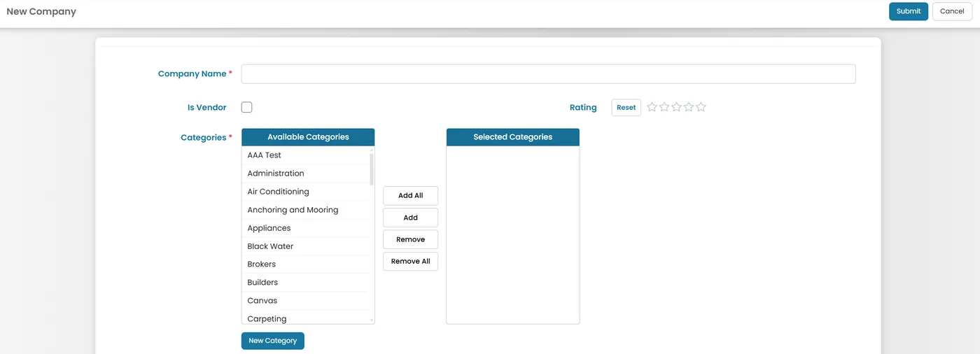Set rating to five stars
980x354 pixels.
(701, 107)
